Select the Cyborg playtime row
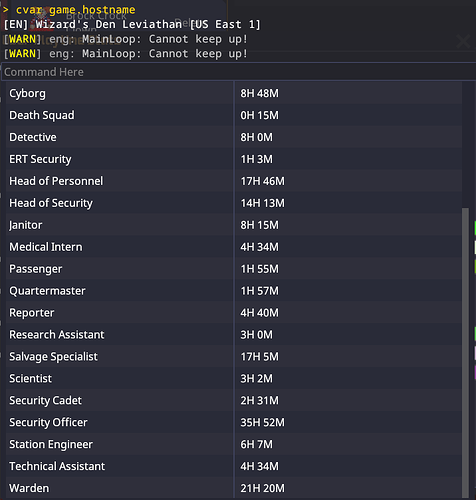Viewport: 476px width, 500px height. 234,93
